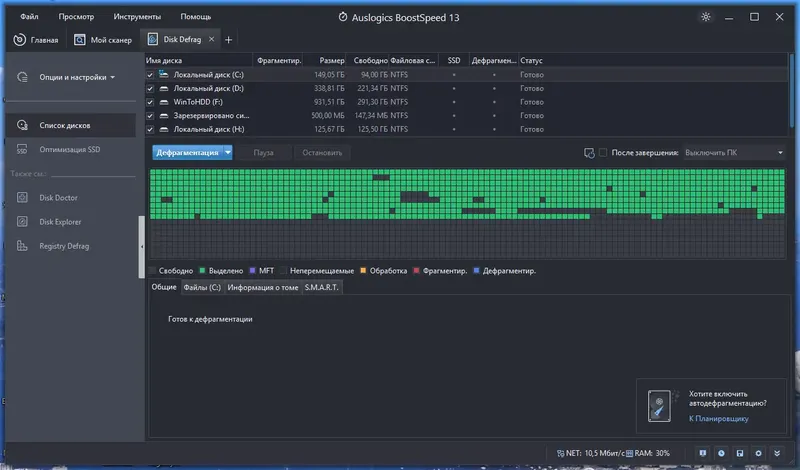This screenshot has height=470, width=800.
Task: Close the Disk Defrag tab
Action: (x=211, y=39)
